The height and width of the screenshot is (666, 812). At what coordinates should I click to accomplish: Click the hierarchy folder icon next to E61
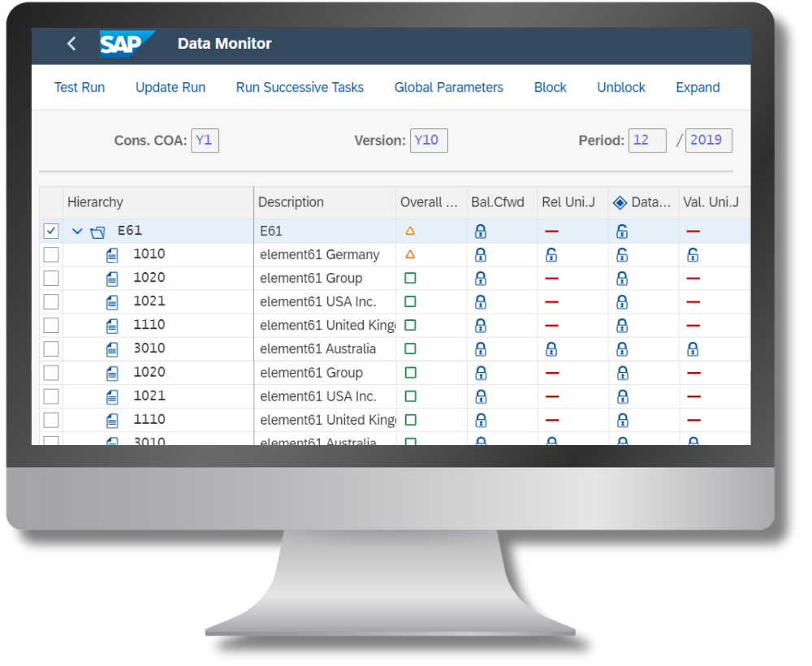pyautogui.click(x=97, y=231)
